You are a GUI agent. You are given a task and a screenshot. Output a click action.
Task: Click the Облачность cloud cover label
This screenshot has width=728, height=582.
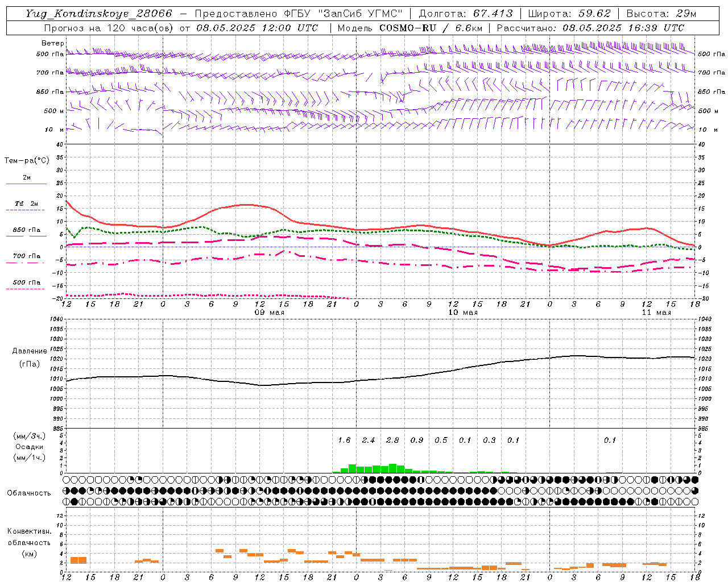29,493
